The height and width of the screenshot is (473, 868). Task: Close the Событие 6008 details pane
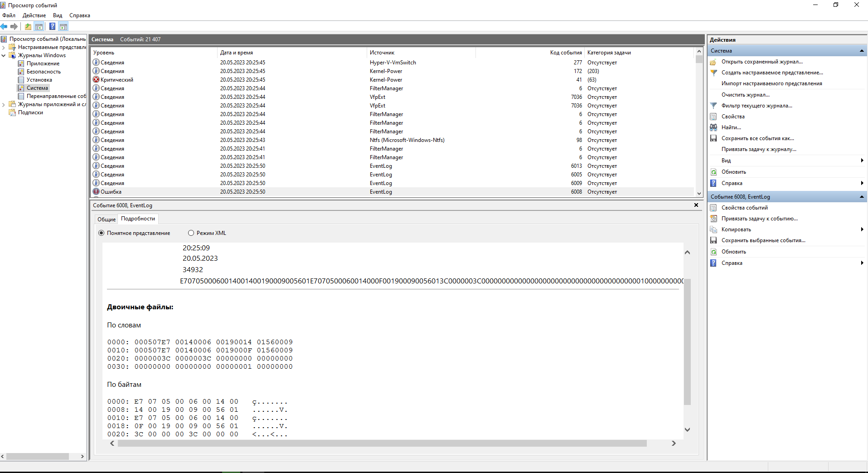click(696, 205)
